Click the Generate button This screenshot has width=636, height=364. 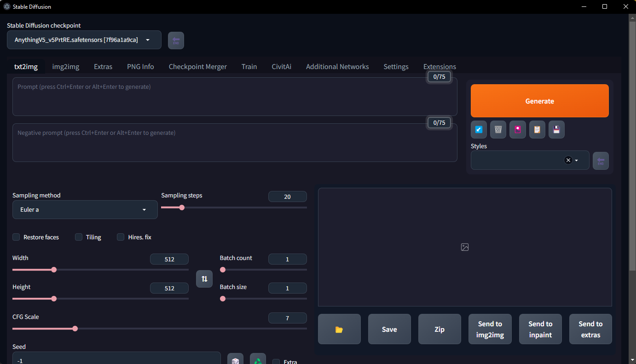point(539,101)
